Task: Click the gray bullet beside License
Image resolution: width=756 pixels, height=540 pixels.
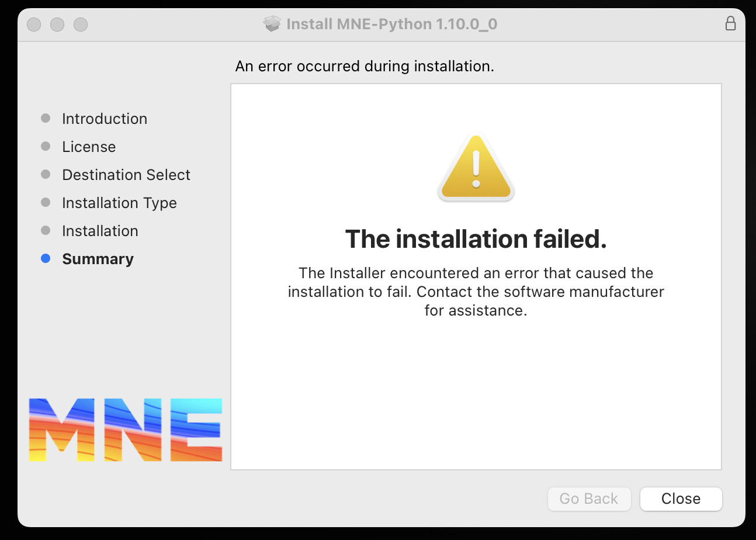Action: [x=46, y=146]
